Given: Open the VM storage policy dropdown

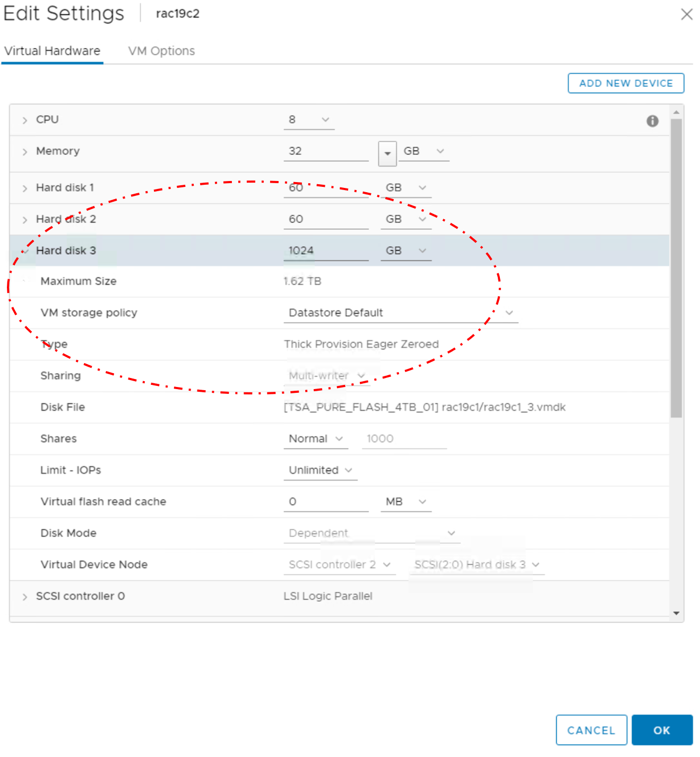Looking at the screenshot, I should [401, 313].
